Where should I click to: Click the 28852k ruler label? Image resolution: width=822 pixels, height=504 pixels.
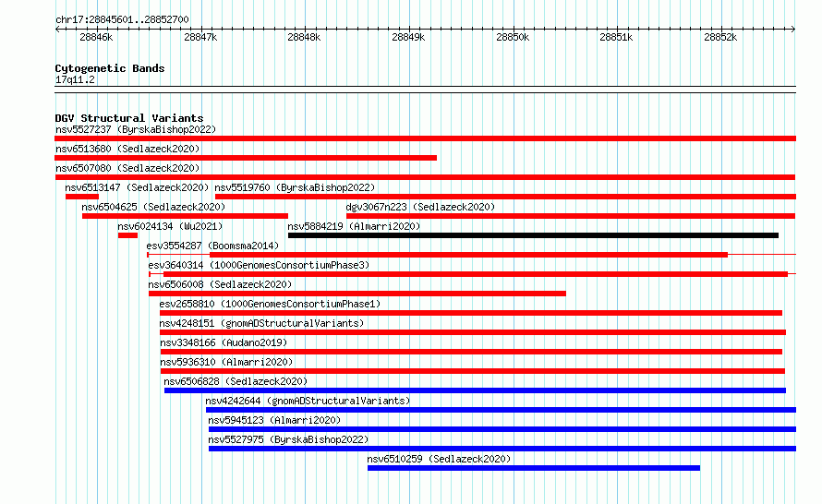720,37
